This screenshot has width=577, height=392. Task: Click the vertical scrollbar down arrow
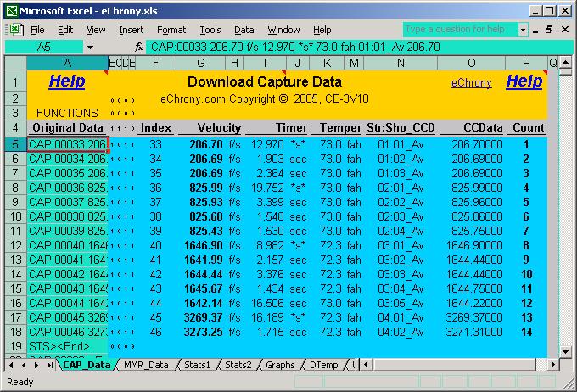coord(566,352)
